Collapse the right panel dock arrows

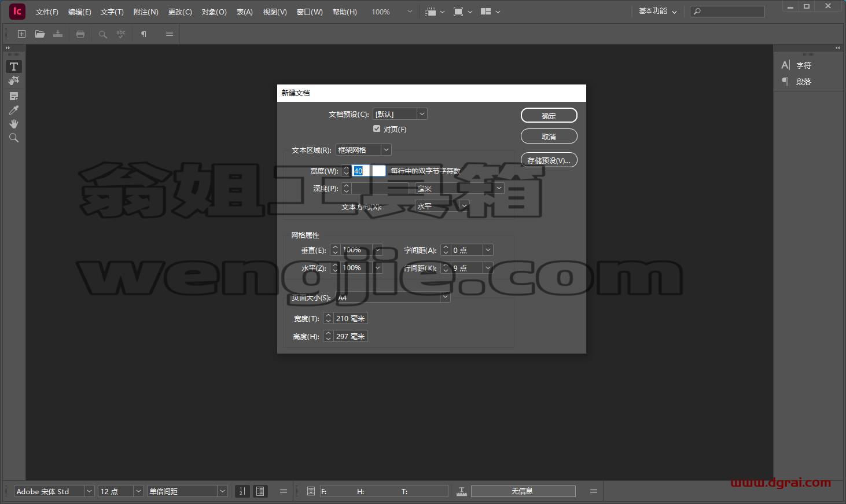point(837,48)
